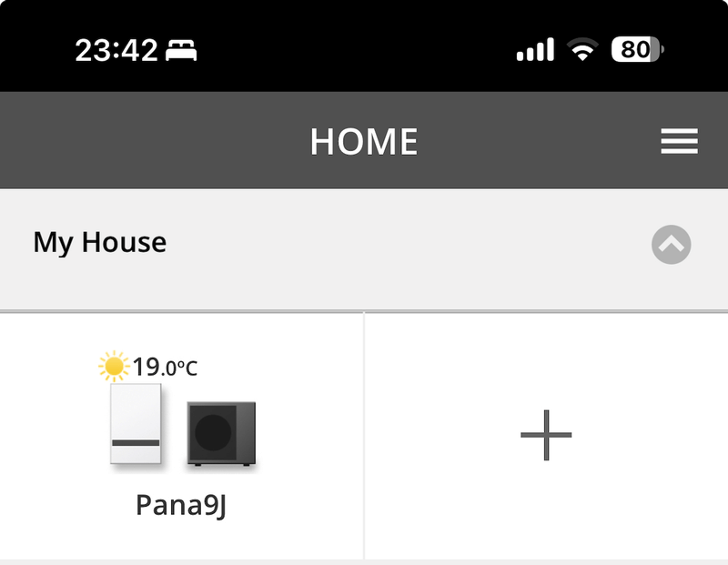The image size is (728, 565).
Task: Tap the Wi-Fi status icon
Action: pyautogui.click(x=581, y=49)
